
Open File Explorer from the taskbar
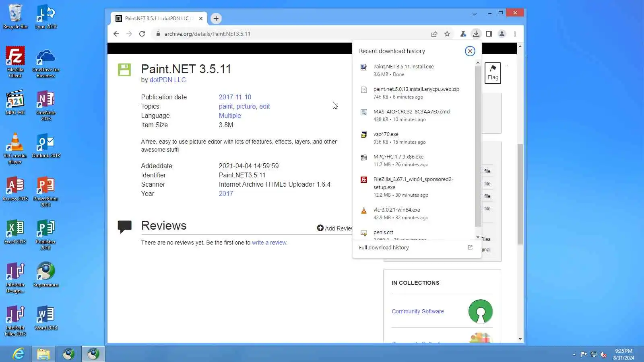tap(43, 354)
